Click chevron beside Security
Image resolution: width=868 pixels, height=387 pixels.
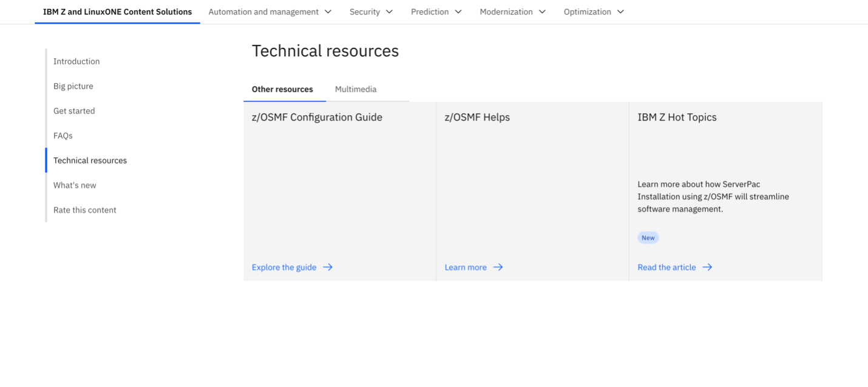pyautogui.click(x=389, y=12)
